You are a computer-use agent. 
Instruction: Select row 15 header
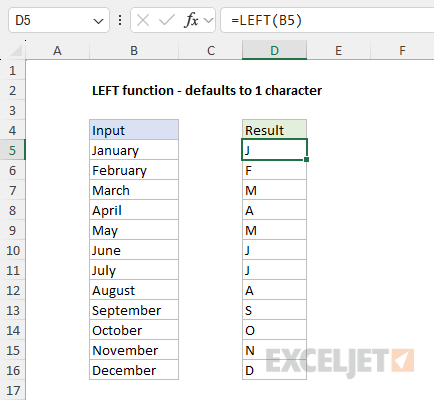[x=13, y=350]
